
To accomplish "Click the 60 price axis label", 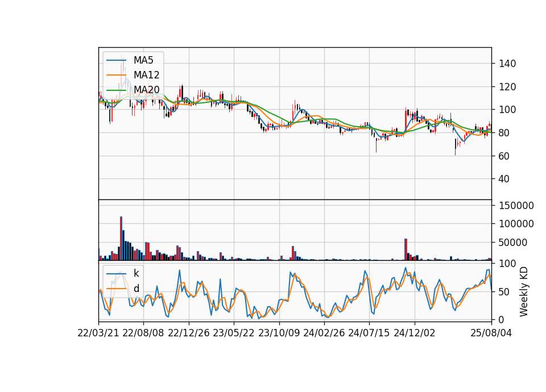I will pyautogui.click(x=504, y=156).
